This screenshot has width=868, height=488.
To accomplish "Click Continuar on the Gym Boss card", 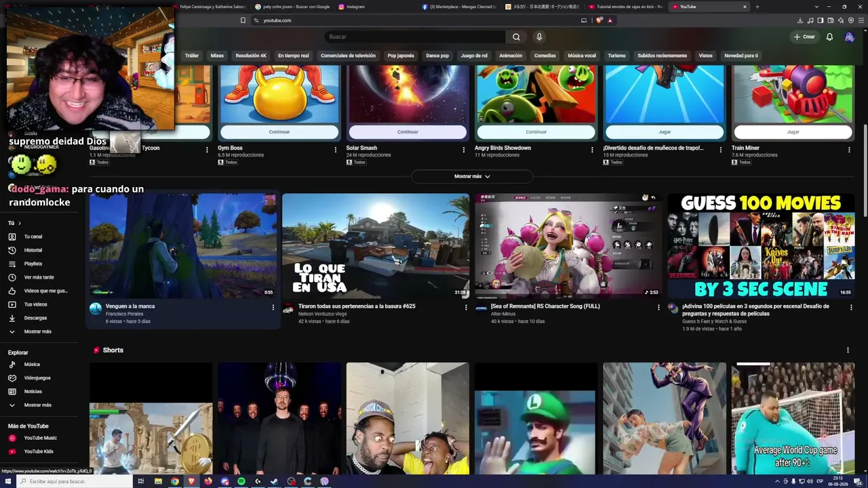I will [279, 132].
